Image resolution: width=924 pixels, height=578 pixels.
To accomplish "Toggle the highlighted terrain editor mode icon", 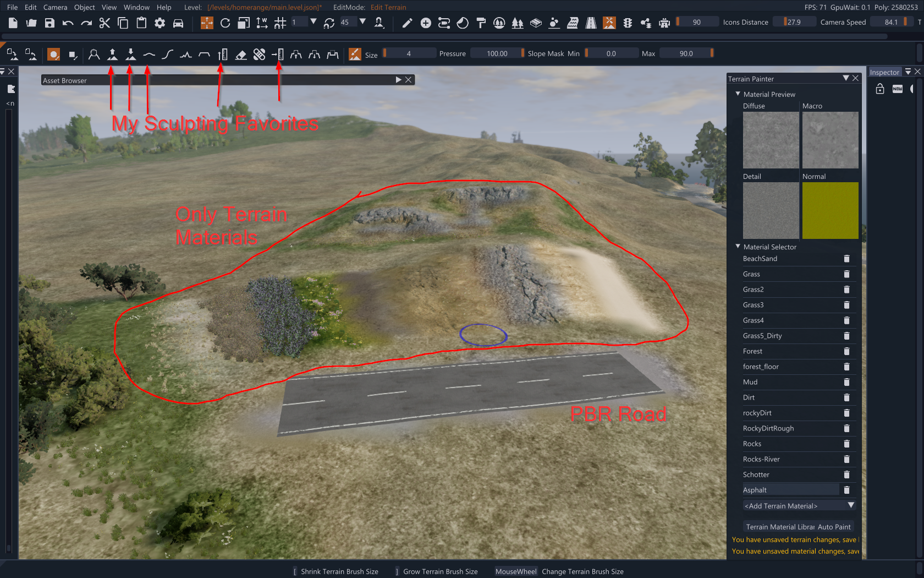I will tap(609, 23).
